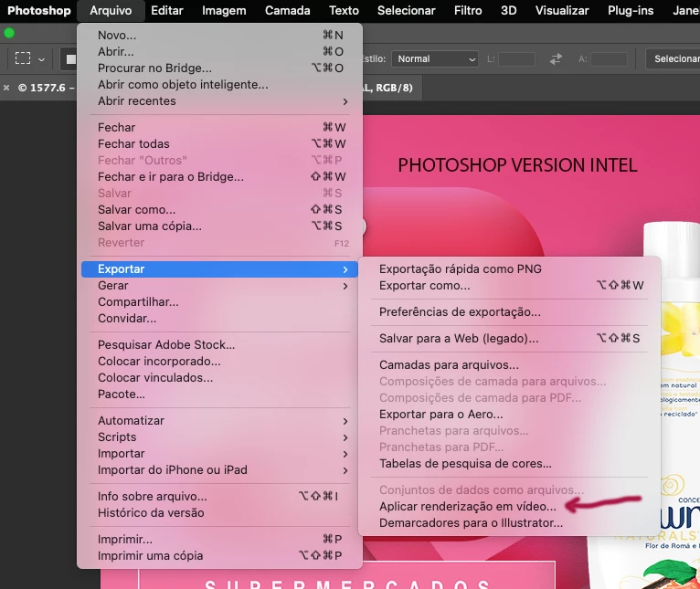Open Info sobre arquivo...

pyautogui.click(x=219, y=497)
